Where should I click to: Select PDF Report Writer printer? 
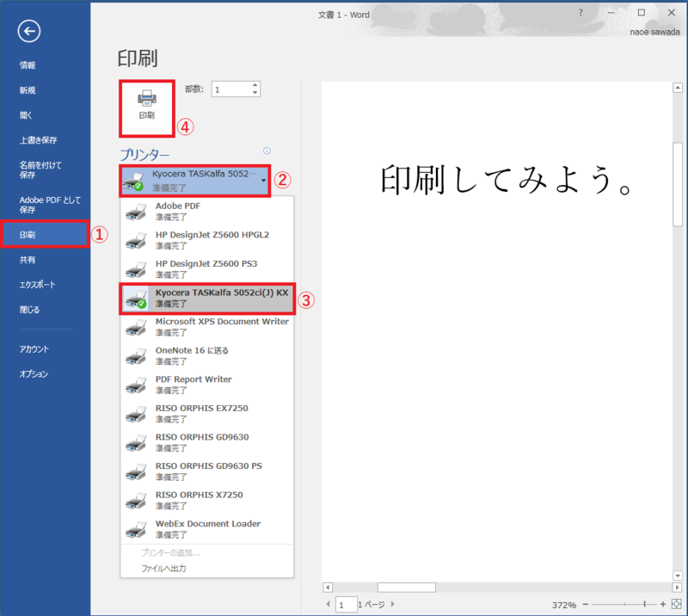(x=207, y=385)
